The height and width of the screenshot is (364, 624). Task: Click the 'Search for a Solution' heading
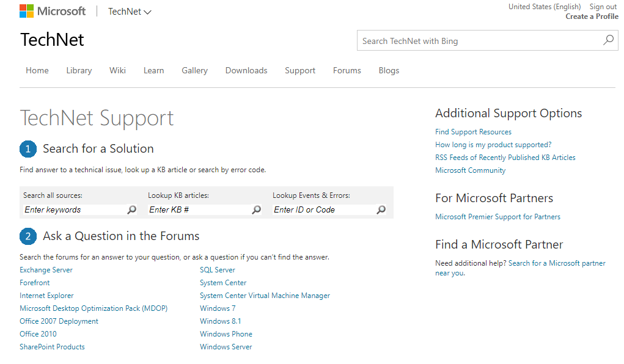click(98, 148)
